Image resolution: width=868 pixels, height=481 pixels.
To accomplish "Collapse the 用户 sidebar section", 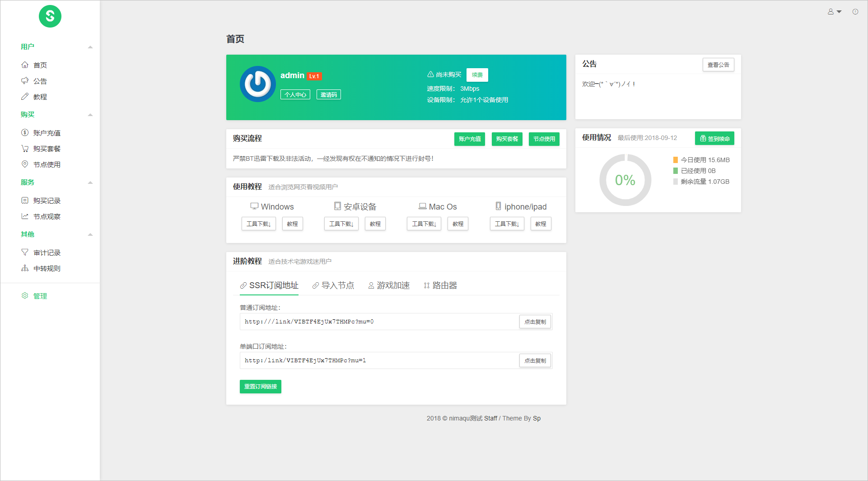I will [90, 47].
